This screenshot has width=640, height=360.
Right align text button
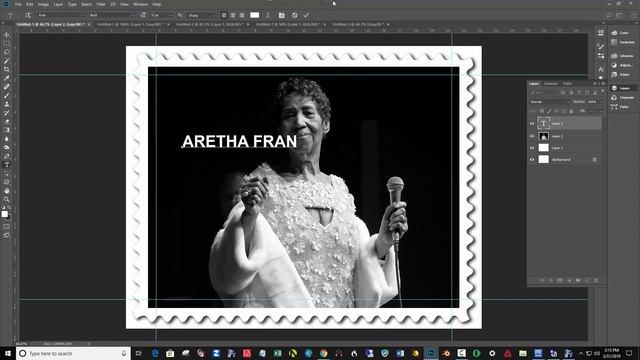point(242,15)
